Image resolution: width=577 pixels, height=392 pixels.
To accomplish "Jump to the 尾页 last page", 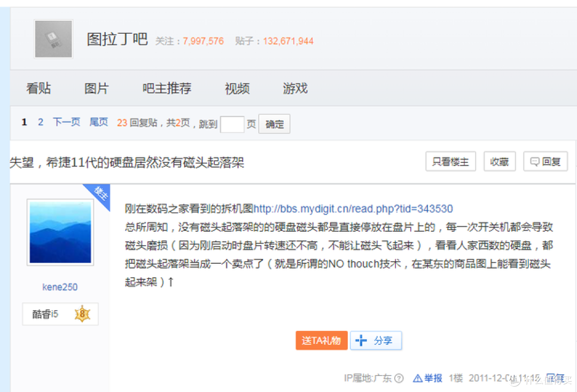I will pyautogui.click(x=99, y=122).
